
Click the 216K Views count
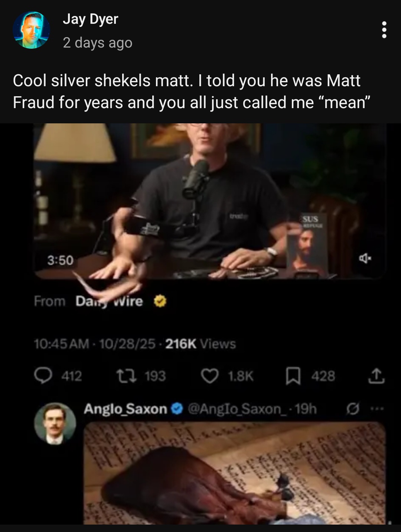pyautogui.click(x=200, y=344)
